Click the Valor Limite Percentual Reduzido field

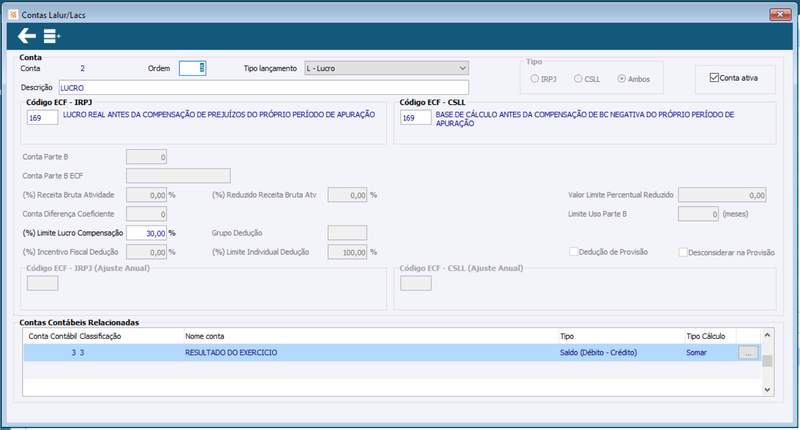pos(722,195)
